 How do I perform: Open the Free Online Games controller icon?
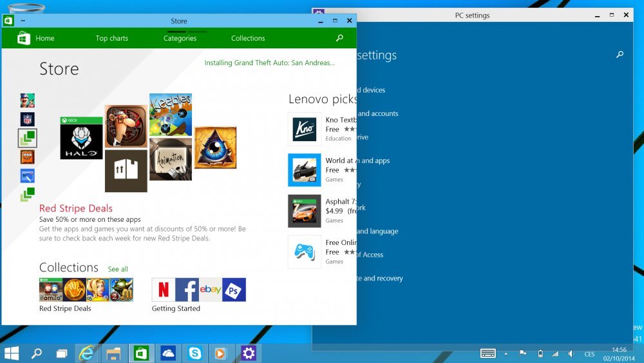point(305,252)
